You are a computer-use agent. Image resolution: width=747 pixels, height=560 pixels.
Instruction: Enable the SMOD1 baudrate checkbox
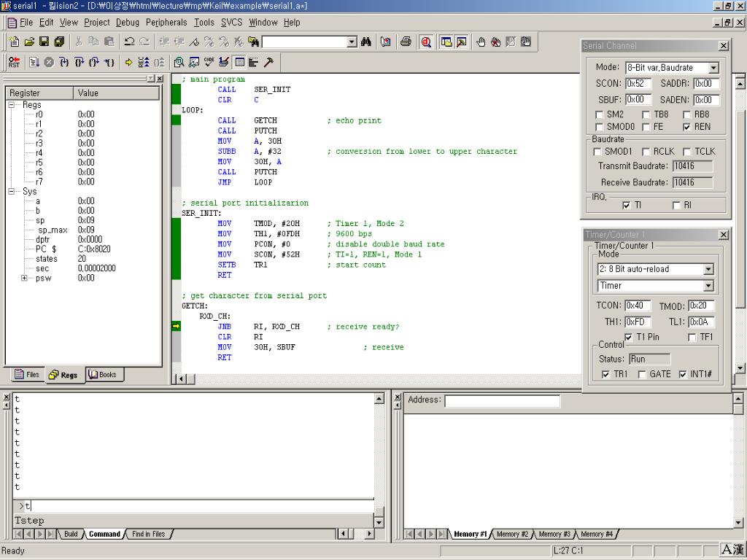(597, 152)
